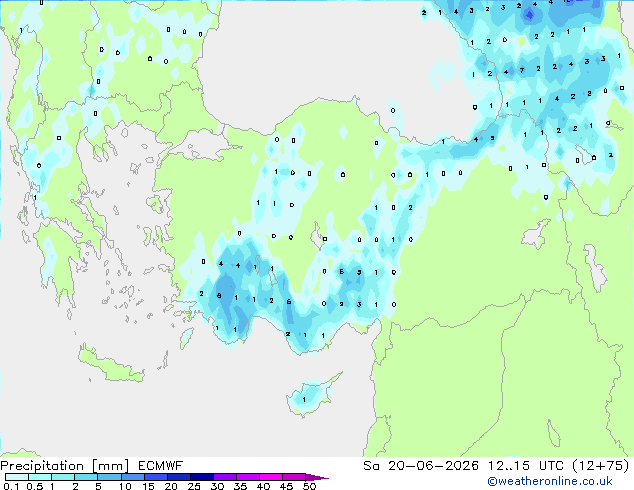This screenshot has width=634, height=490.
Task: Click the 'Precipitation [mm]' title text
Action: 65,466
